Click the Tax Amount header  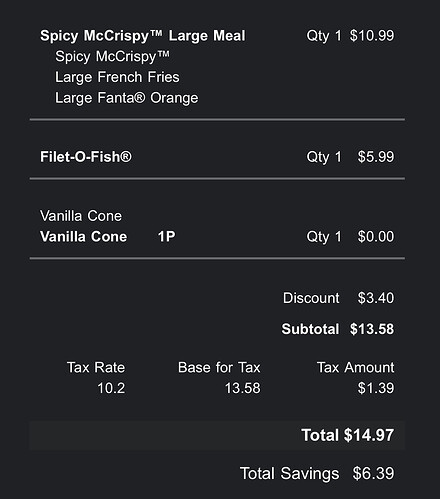(x=355, y=368)
